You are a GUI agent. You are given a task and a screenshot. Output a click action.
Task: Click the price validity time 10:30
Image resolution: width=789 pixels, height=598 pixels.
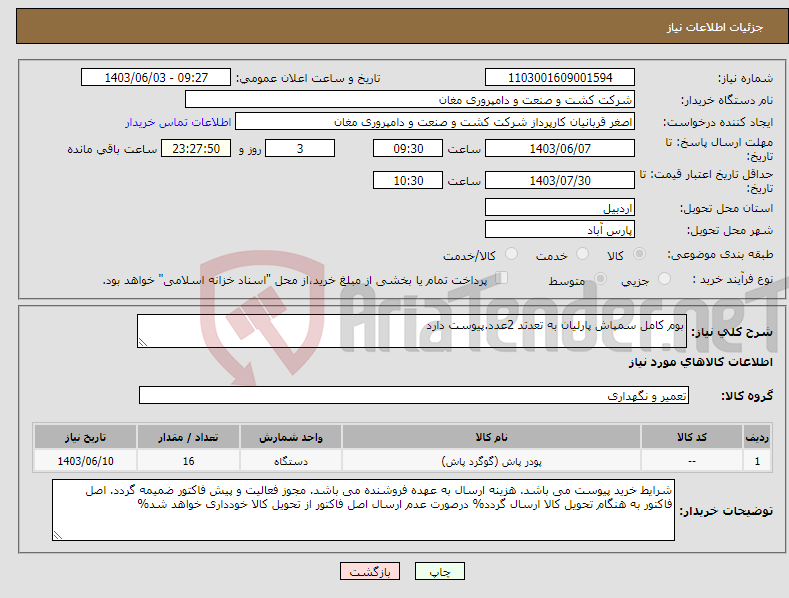pos(408,180)
